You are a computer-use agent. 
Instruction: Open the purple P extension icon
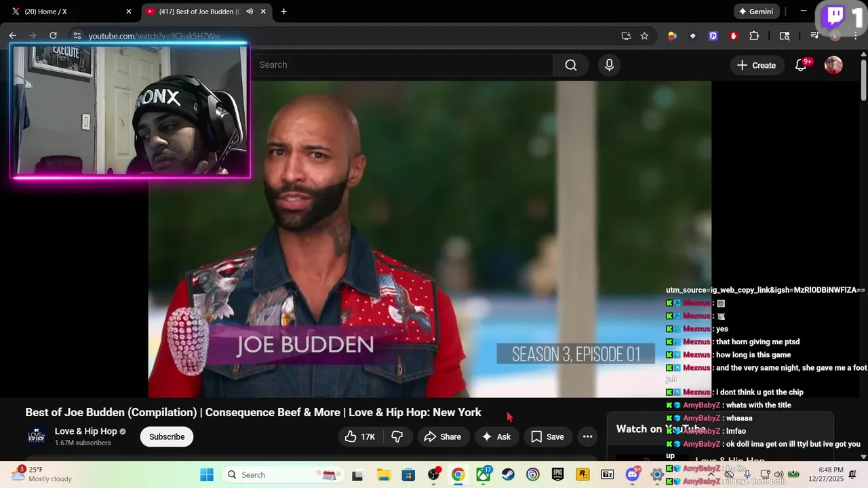pyautogui.click(x=713, y=36)
